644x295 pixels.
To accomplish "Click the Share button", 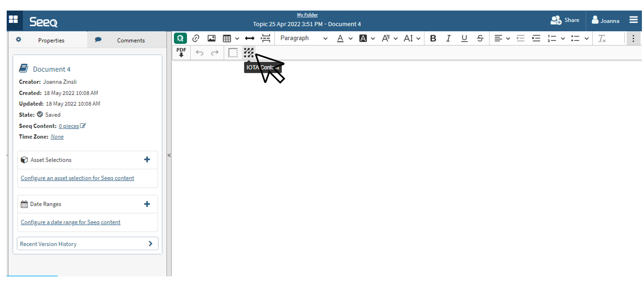I will point(565,20).
